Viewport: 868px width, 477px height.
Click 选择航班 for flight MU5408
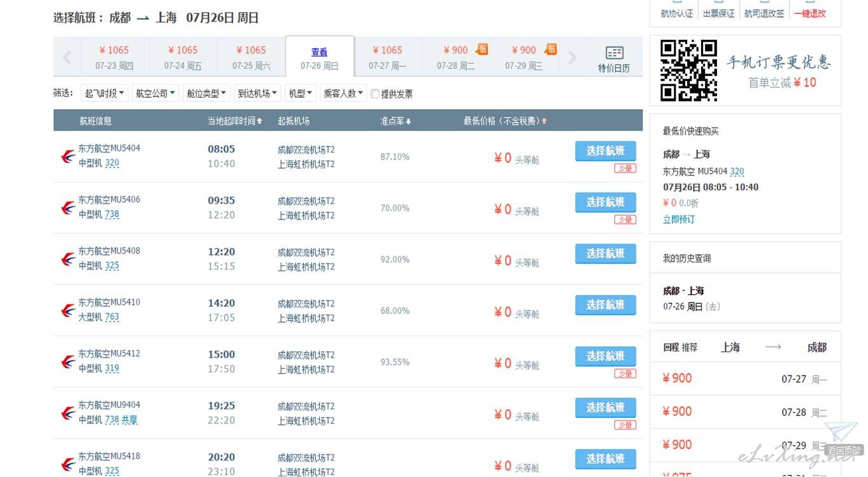[605, 254]
